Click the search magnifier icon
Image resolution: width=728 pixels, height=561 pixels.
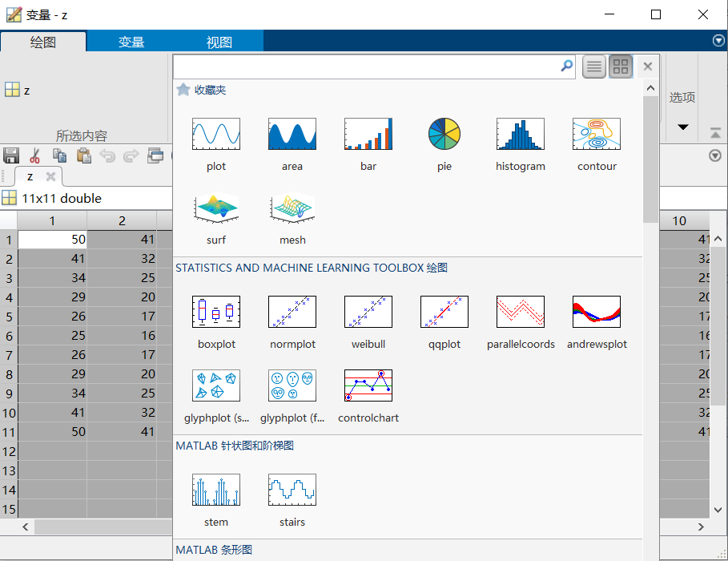coord(566,66)
